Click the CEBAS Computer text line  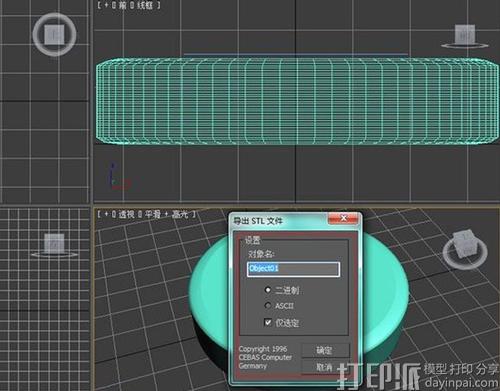[265, 357]
